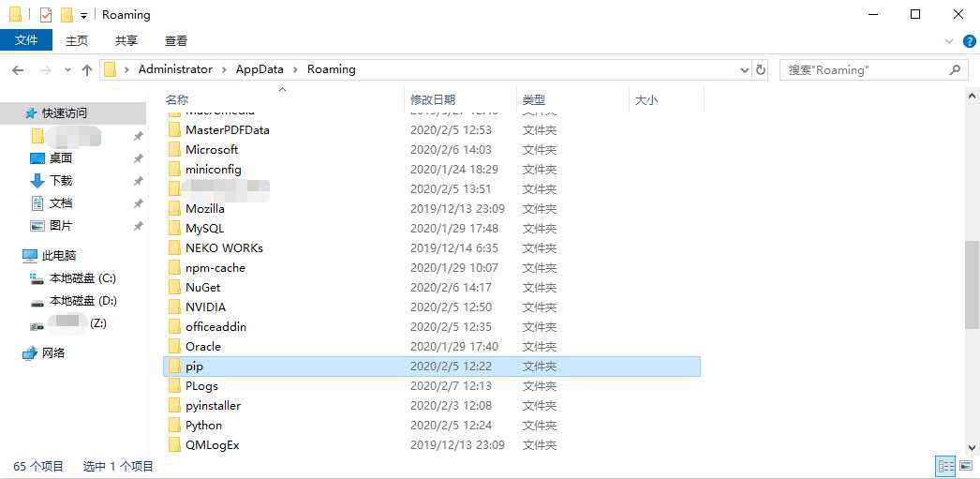Image resolution: width=980 pixels, height=479 pixels.
Task: Select the Microsoft folder icon
Action: pos(173,149)
